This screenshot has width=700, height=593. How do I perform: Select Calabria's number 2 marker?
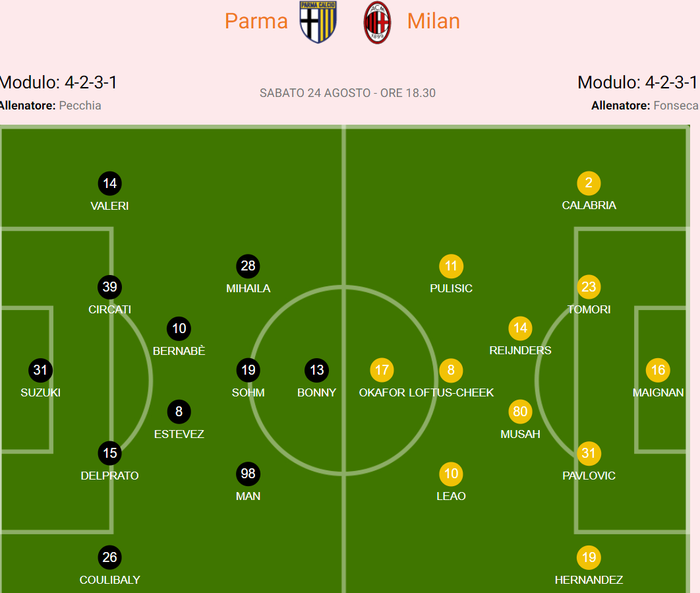[x=589, y=183]
